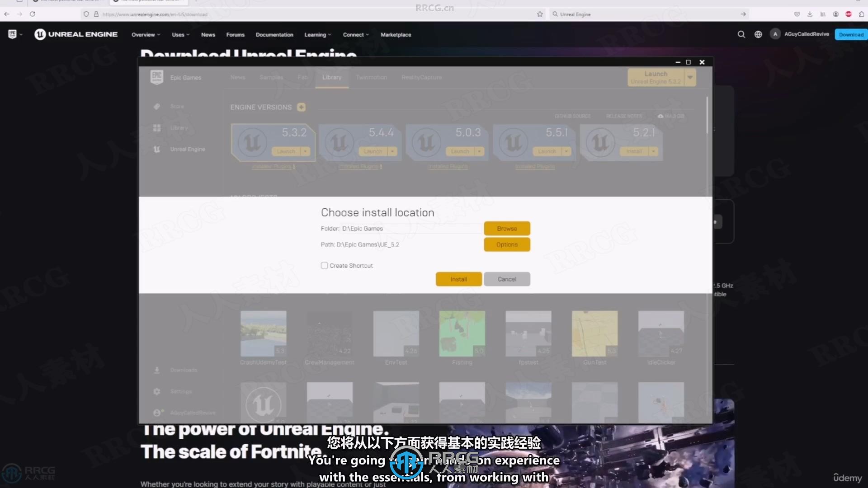Click the Epic Games logo in the launcher
868x488 pixels.
point(157,77)
